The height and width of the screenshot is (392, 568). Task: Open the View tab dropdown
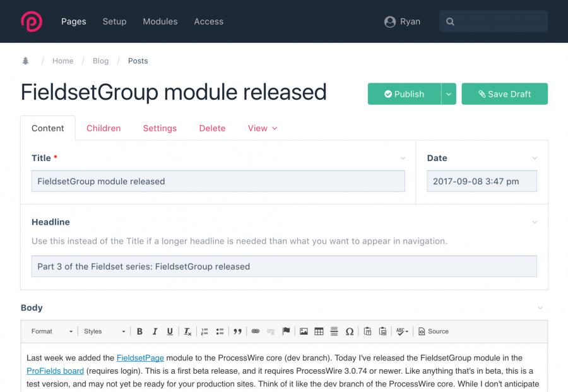263,128
